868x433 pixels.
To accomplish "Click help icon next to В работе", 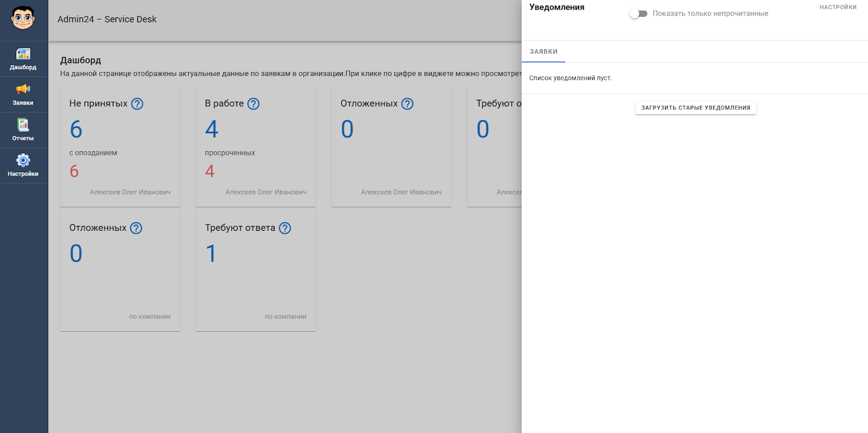I will [253, 104].
